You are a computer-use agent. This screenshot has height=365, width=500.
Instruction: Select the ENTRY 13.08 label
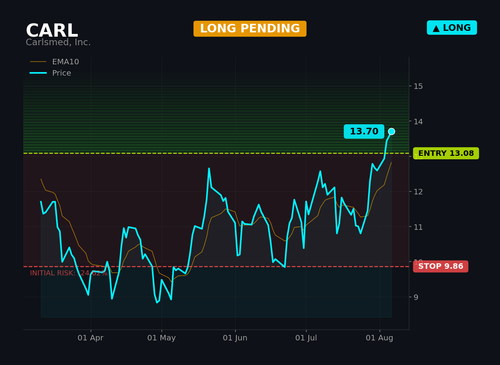446,153
